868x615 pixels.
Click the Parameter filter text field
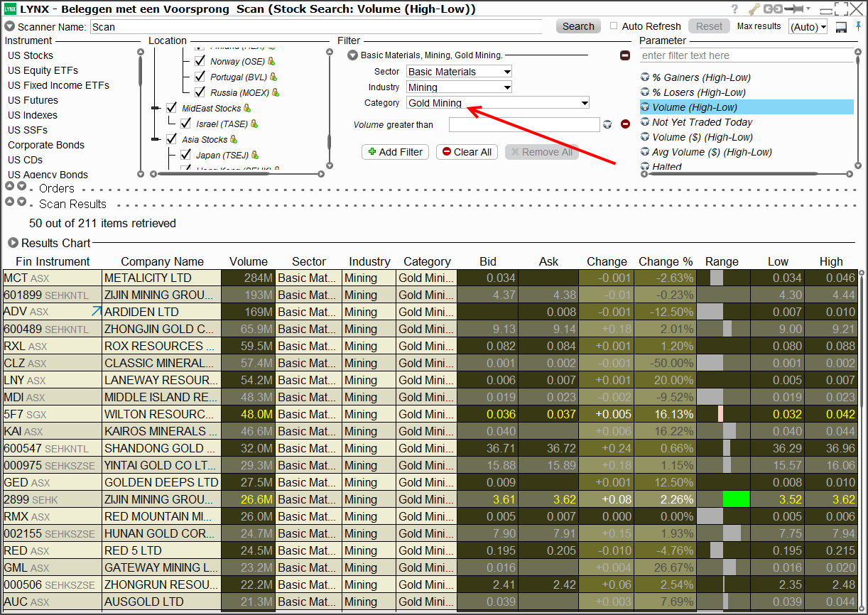[x=747, y=55]
